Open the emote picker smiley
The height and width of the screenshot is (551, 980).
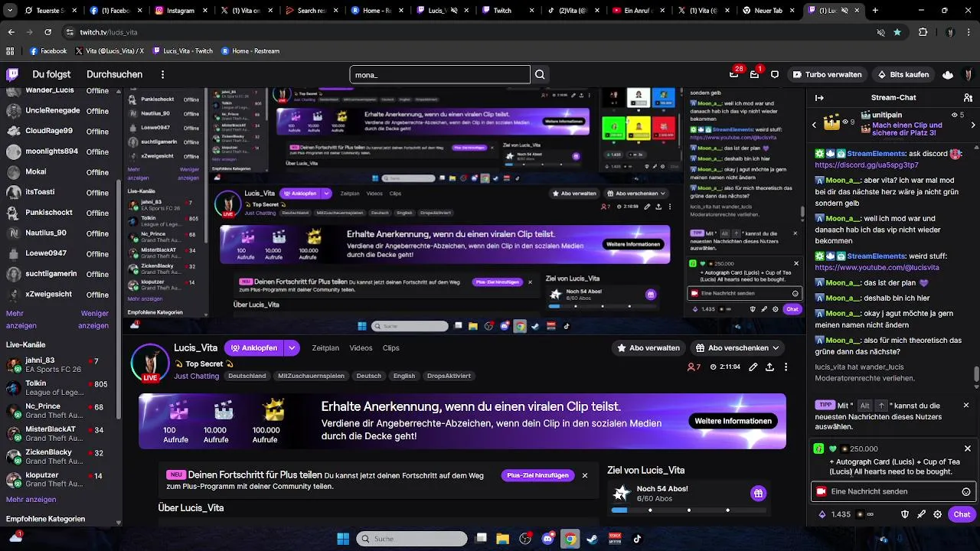click(966, 491)
